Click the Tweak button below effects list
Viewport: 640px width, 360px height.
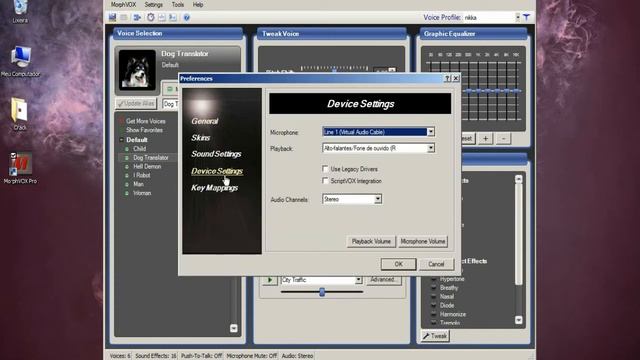pos(435,336)
